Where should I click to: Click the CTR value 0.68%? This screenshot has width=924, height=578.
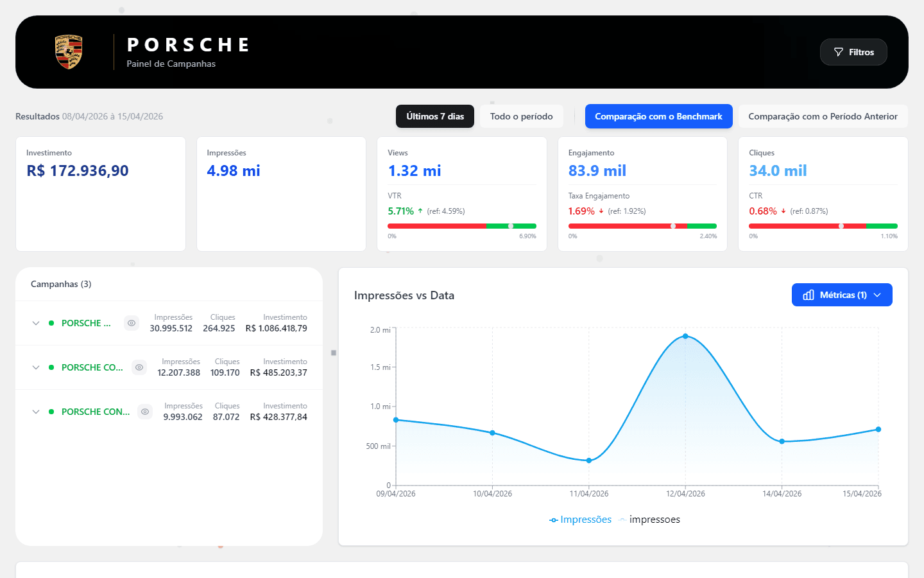tap(762, 211)
